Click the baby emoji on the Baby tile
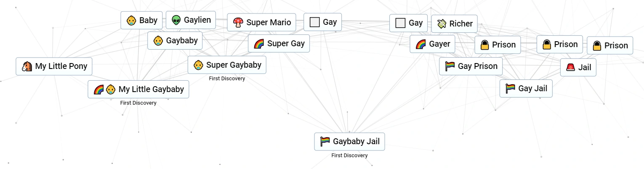Viewport: 644px width, 169px height. tap(131, 20)
